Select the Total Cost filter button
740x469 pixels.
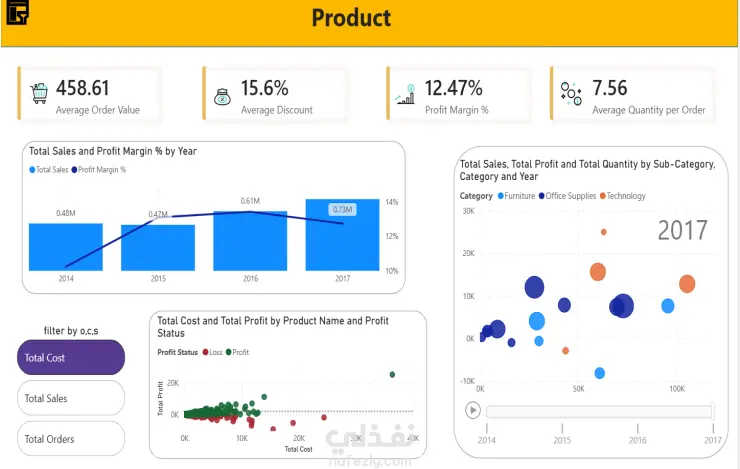pyautogui.click(x=71, y=358)
